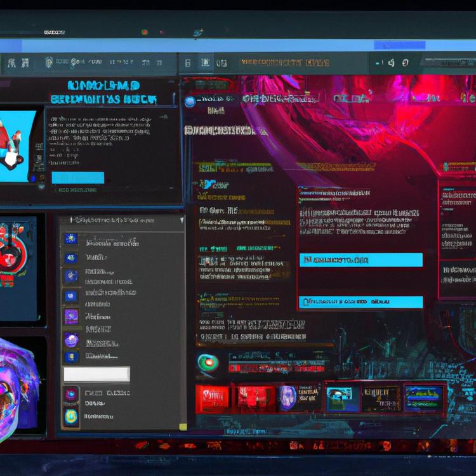Select the purple square icon in list panel
The width and height of the screenshot is (476, 476).
pos(70,315)
